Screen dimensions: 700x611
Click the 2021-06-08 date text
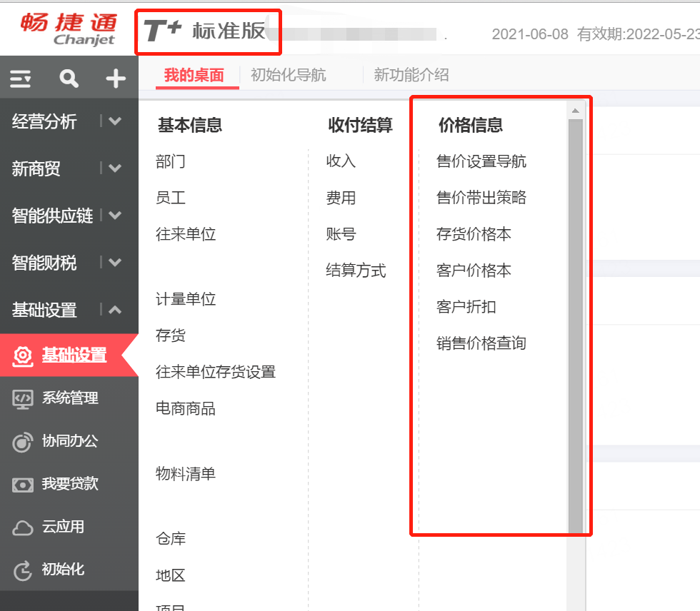pyautogui.click(x=530, y=34)
